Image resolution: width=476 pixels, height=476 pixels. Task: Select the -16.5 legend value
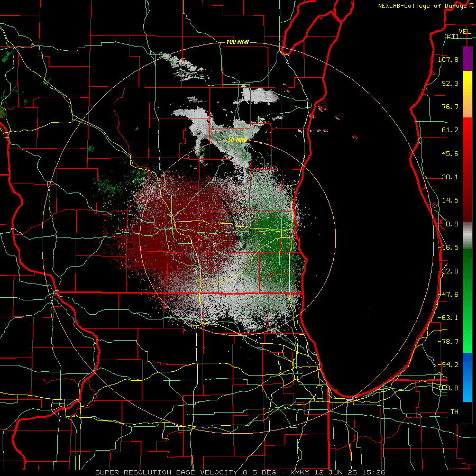[x=448, y=248]
